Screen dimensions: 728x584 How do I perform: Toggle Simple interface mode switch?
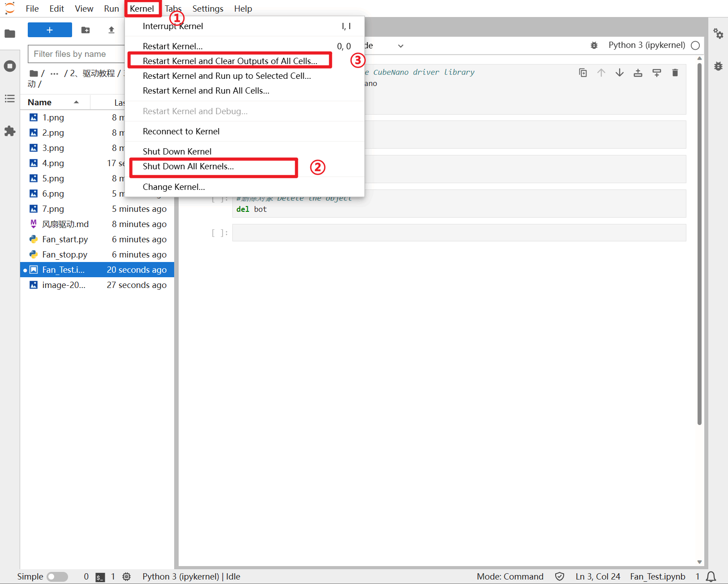pos(57,576)
